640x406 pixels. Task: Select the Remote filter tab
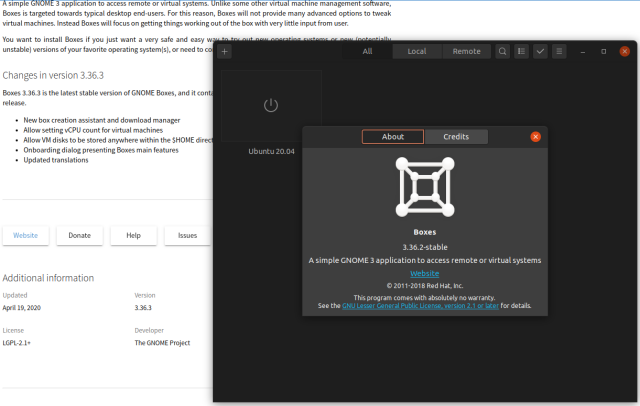click(467, 51)
